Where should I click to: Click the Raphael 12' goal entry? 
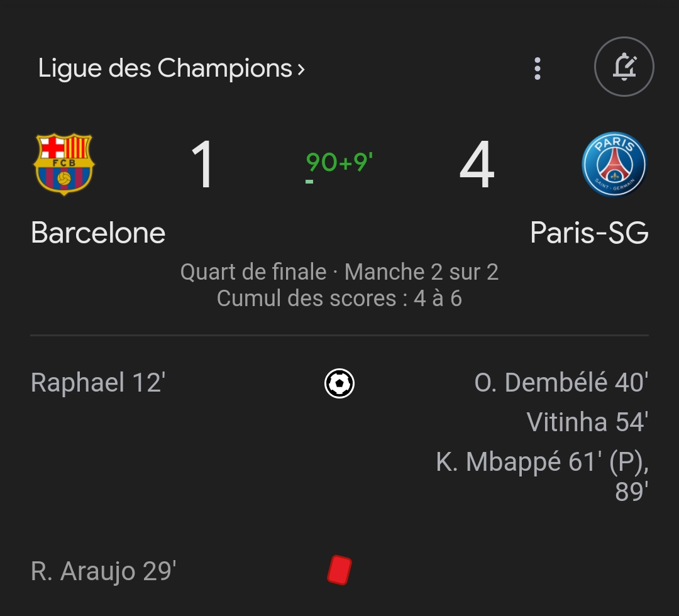[x=98, y=383]
